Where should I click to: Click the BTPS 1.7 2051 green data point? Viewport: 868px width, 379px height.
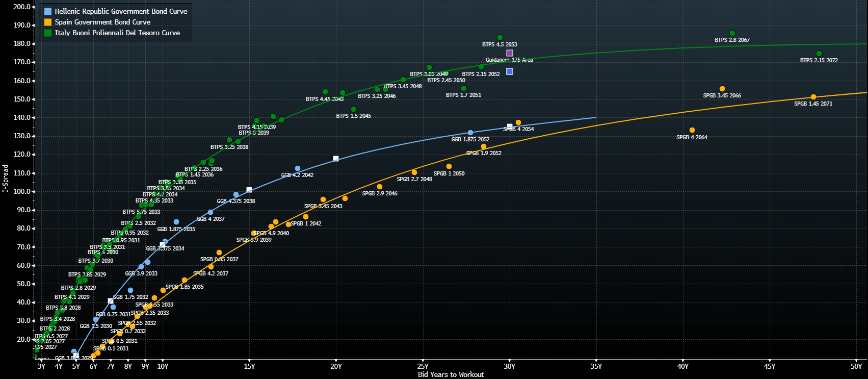[464, 88]
